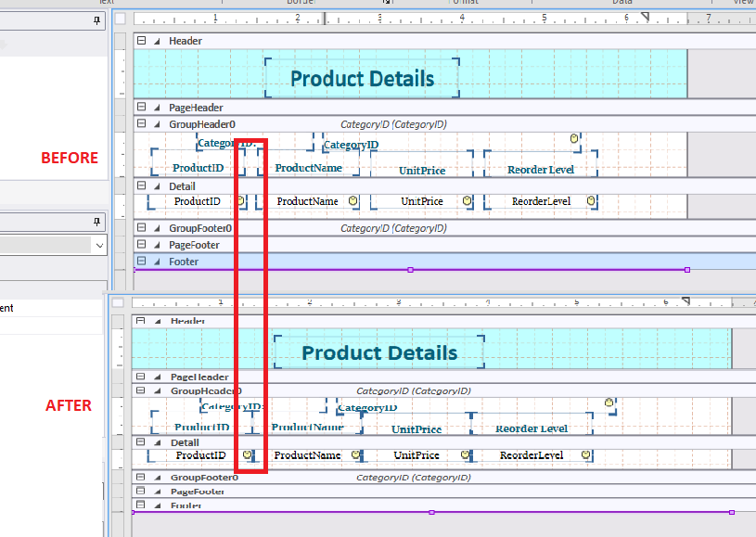Click the right margin marker on the lower ruler
The height and width of the screenshot is (537, 756).
(x=686, y=300)
